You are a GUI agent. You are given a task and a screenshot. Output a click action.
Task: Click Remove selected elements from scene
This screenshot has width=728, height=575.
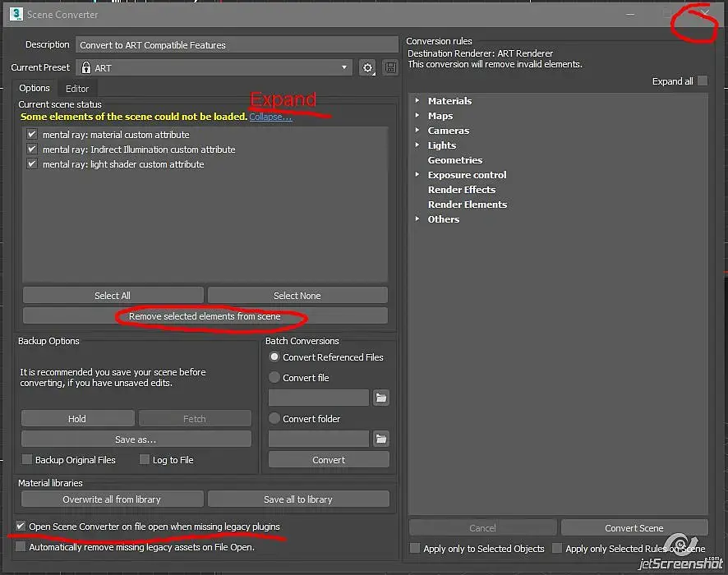(205, 316)
